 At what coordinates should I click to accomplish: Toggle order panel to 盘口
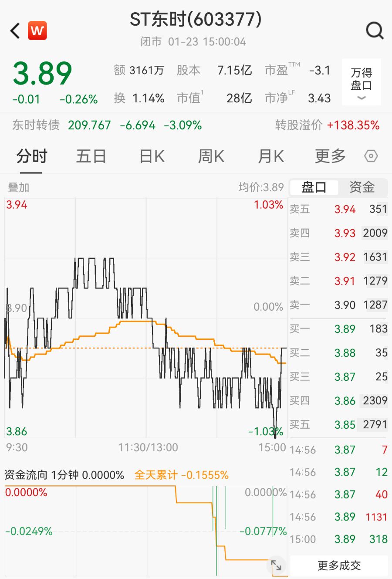click(x=314, y=187)
